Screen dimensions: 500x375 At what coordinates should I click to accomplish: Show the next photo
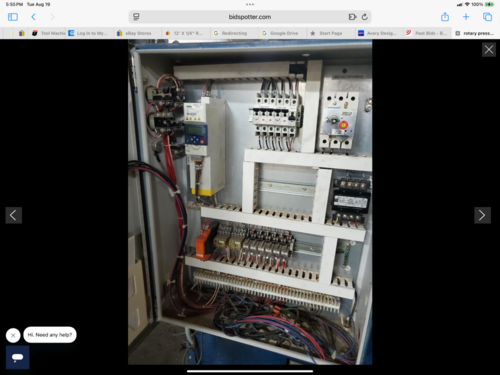[482, 215]
